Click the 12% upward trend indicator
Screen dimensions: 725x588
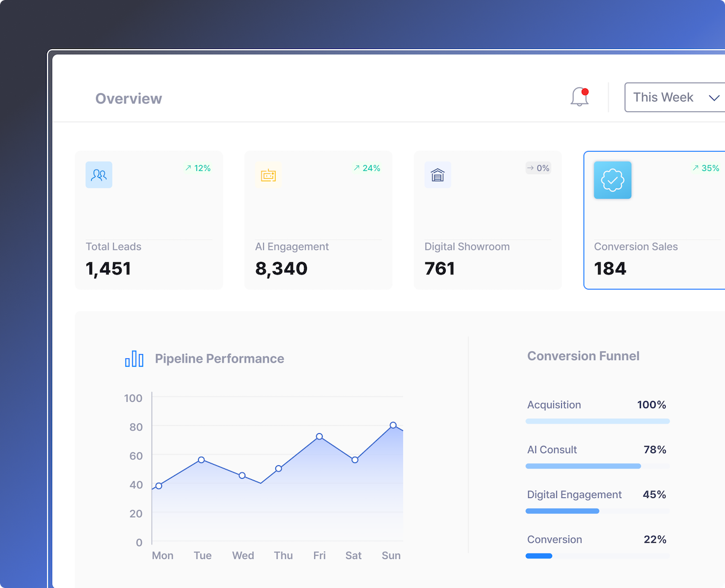[x=198, y=169]
